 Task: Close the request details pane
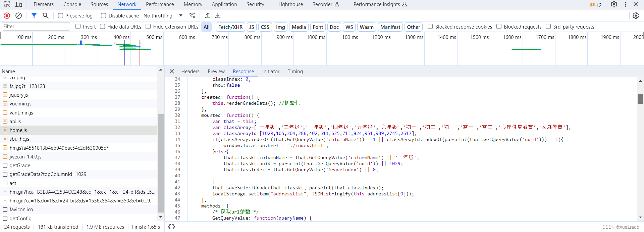click(172, 71)
